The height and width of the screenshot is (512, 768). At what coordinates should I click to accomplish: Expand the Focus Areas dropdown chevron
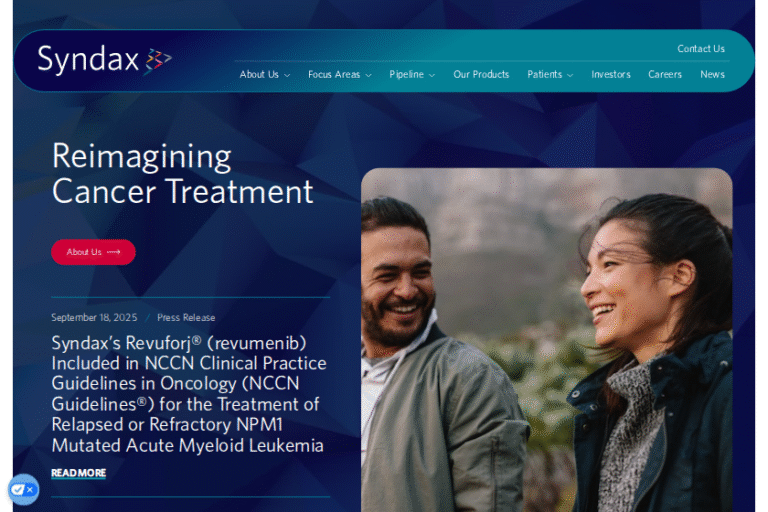coord(368,75)
